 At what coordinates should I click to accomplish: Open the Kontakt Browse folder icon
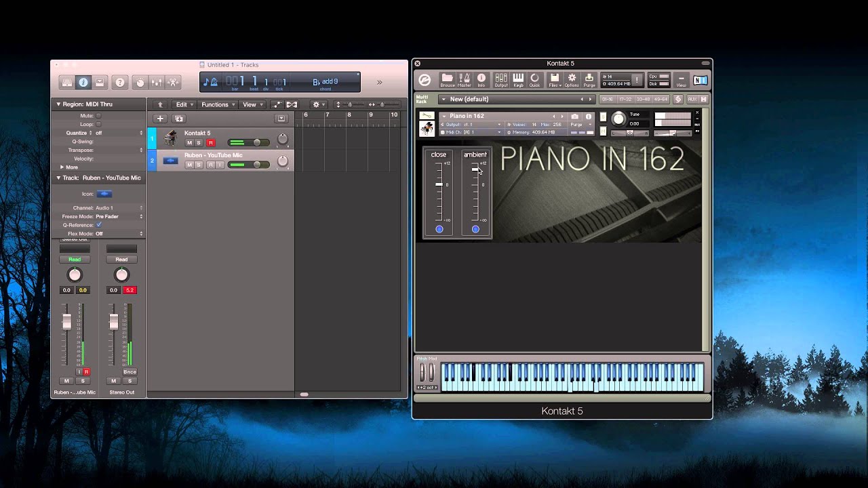(448, 80)
